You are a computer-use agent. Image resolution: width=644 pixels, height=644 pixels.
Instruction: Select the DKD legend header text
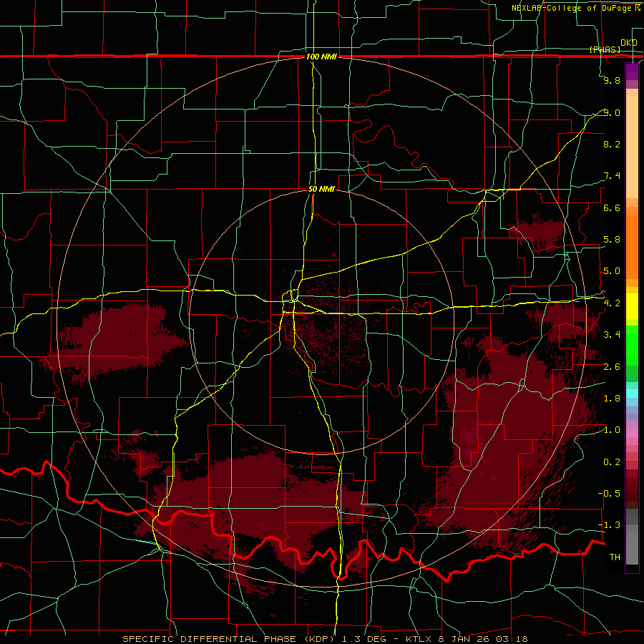point(629,43)
